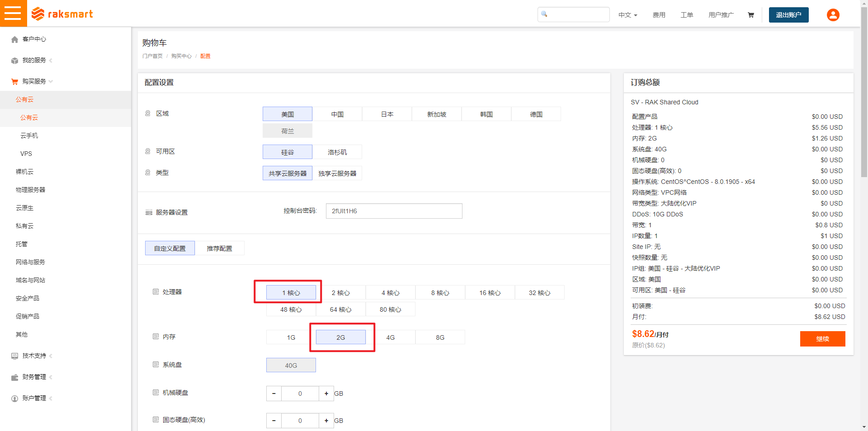Click the 客户中心 home icon
Image resolution: width=868 pixels, height=431 pixels.
coord(15,39)
